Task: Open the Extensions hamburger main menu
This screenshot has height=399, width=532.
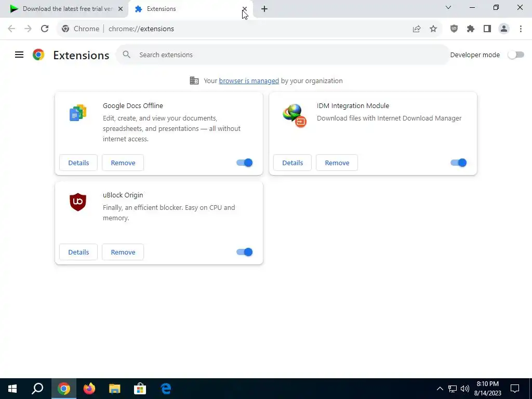Action: pos(19,55)
